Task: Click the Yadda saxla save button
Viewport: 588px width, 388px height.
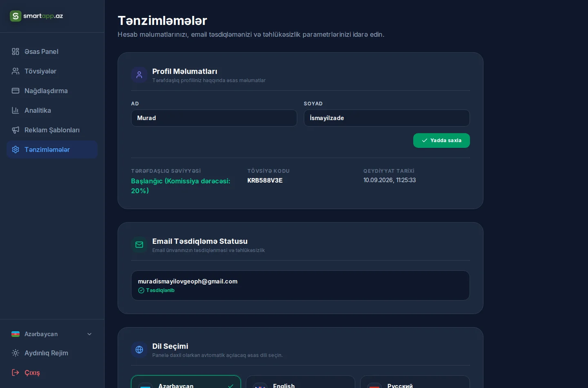Action: [441, 140]
